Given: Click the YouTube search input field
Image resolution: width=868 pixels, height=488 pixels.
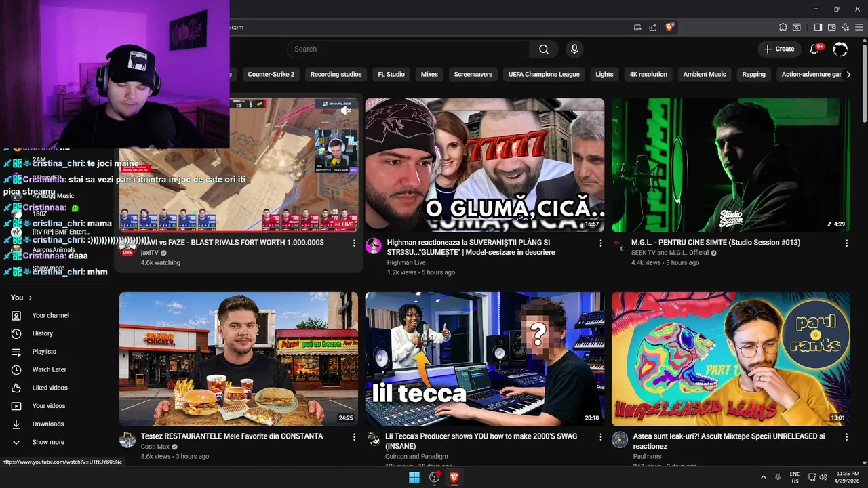Looking at the screenshot, I should coord(408,49).
